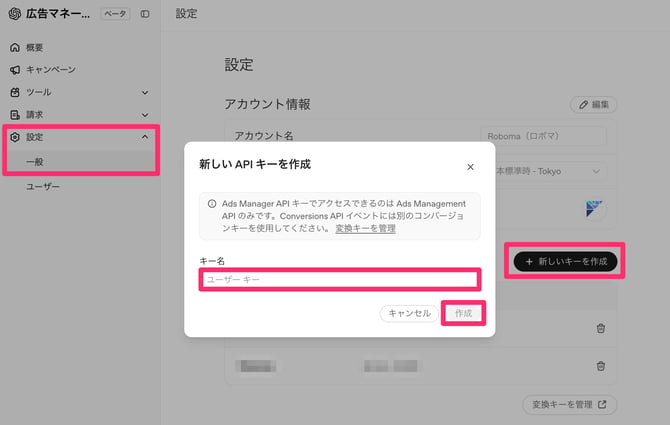Focus the キー名 input field
This screenshot has width=670, height=425.
click(340, 279)
